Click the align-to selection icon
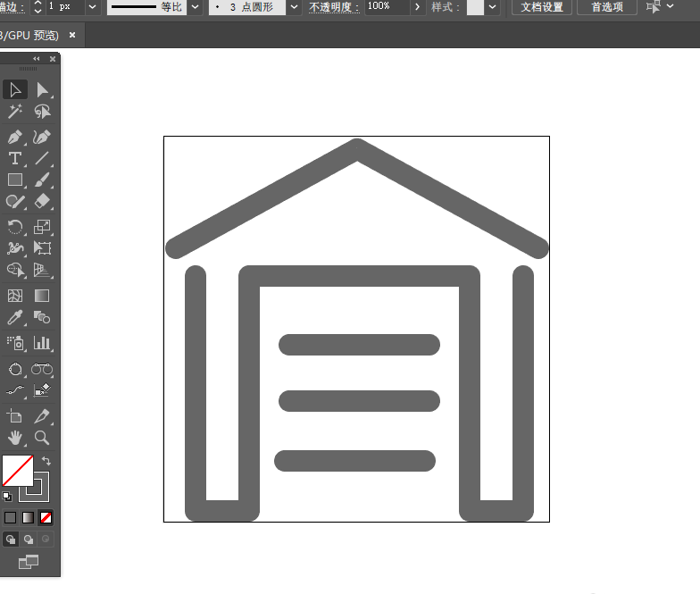The image size is (700, 594). pyautogui.click(x=654, y=7)
